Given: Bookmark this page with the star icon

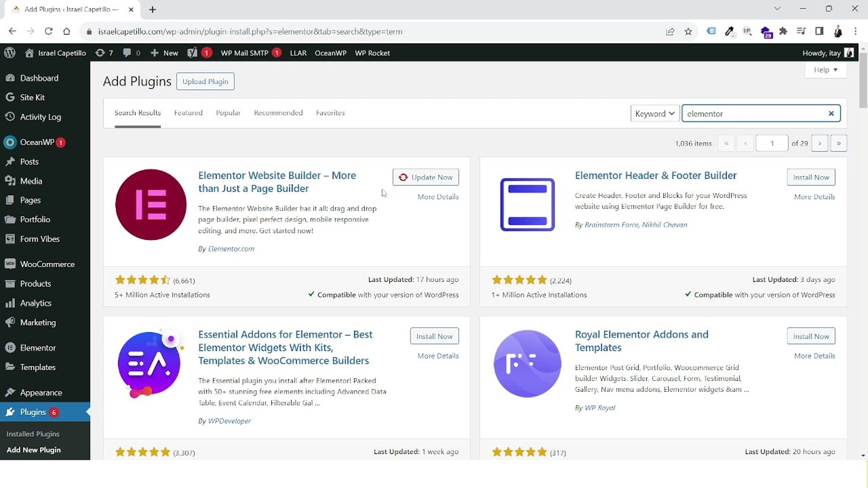Looking at the screenshot, I should pyautogui.click(x=688, y=31).
